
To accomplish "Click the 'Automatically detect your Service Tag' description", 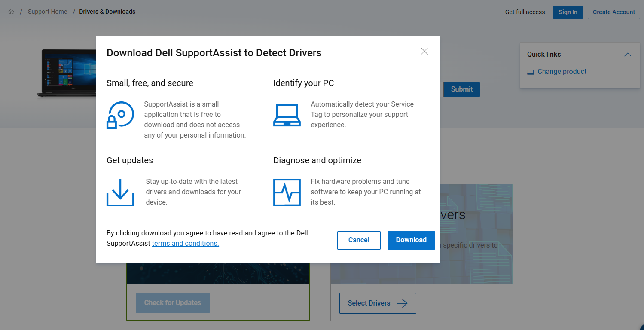I will pos(362,114).
